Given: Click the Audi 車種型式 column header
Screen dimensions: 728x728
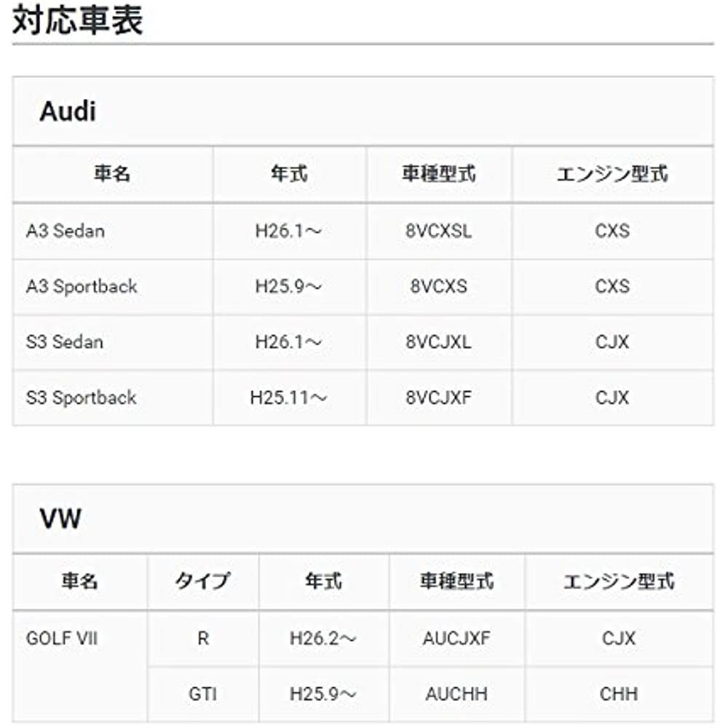Looking at the screenshot, I should point(439,174).
